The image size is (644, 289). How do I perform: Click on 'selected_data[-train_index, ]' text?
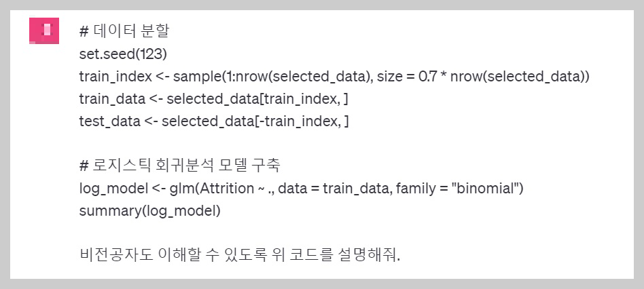pyautogui.click(x=255, y=121)
